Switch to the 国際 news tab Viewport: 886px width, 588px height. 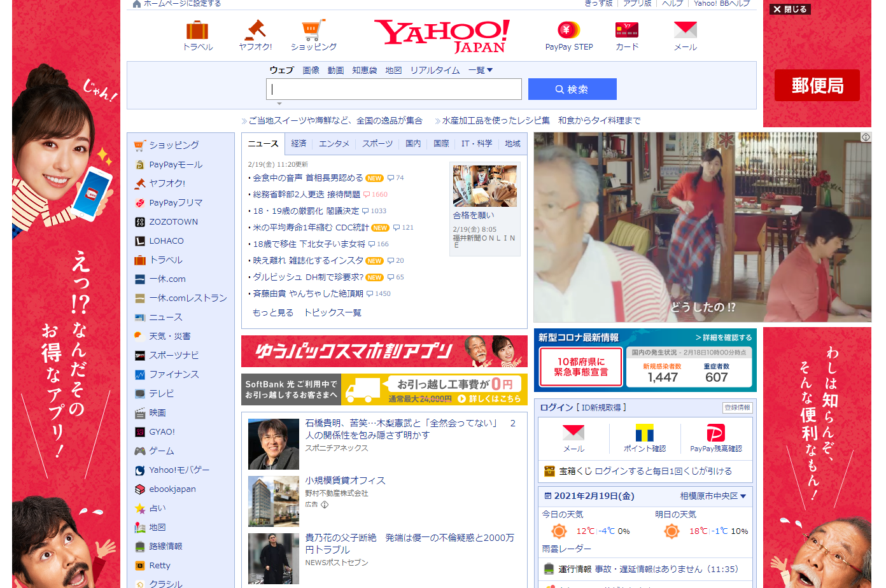[x=441, y=144]
